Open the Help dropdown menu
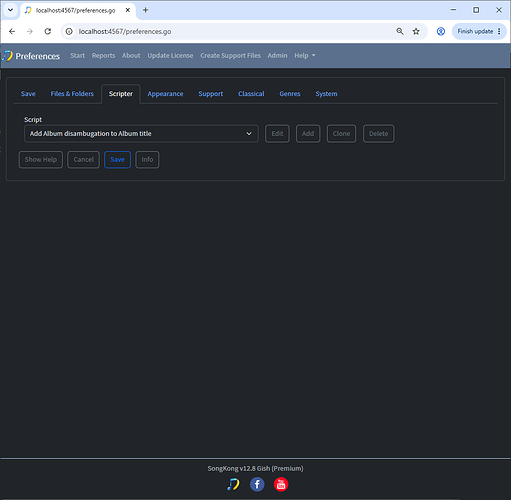The width and height of the screenshot is (511, 500). pyautogui.click(x=304, y=56)
